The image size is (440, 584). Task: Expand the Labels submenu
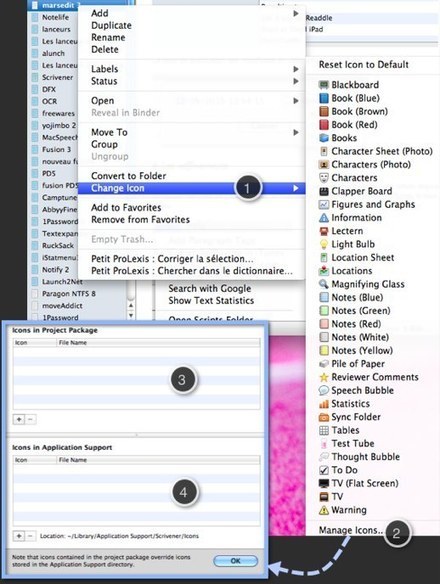click(x=191, y=69)
